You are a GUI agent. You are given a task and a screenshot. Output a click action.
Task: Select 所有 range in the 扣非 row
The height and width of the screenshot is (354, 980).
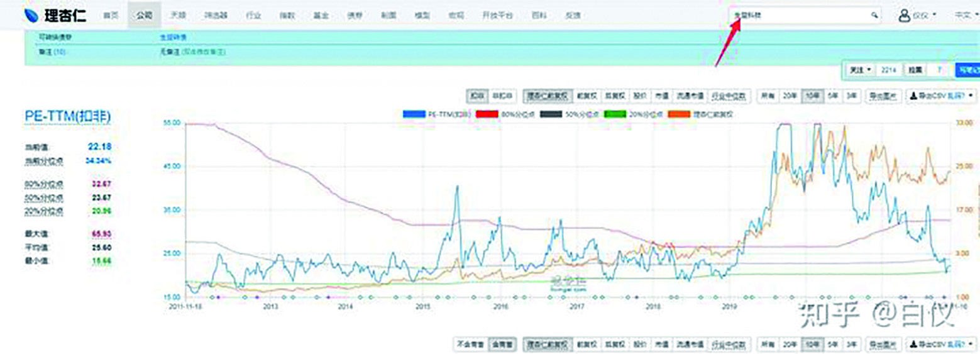(768, 96)
